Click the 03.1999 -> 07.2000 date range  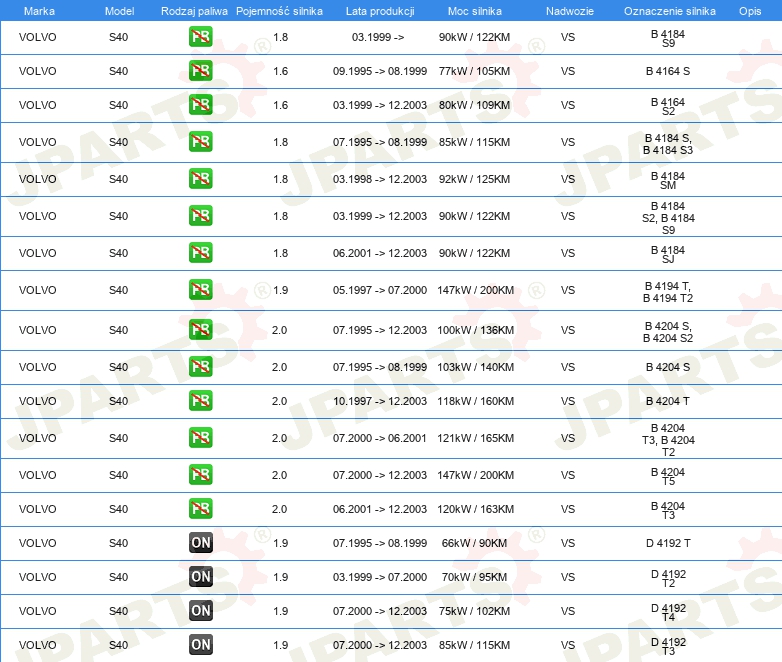click(380, 577)
